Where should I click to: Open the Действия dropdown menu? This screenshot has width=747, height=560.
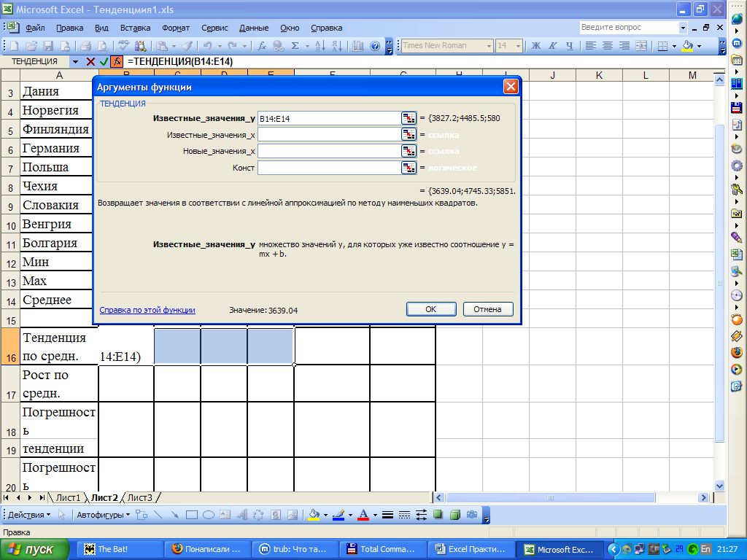pos(29,515)
